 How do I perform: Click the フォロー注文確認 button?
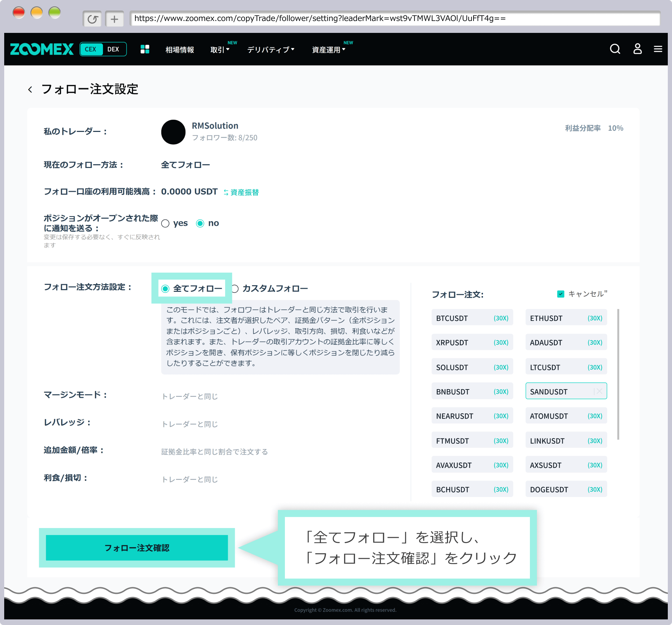point(137,548)
